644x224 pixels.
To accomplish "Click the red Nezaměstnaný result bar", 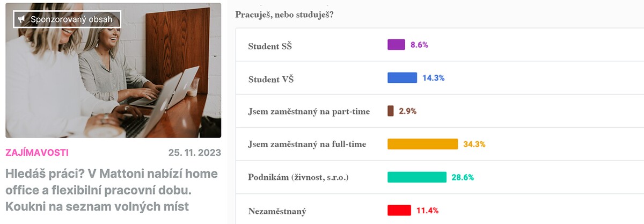I will (x=399, y=210).
